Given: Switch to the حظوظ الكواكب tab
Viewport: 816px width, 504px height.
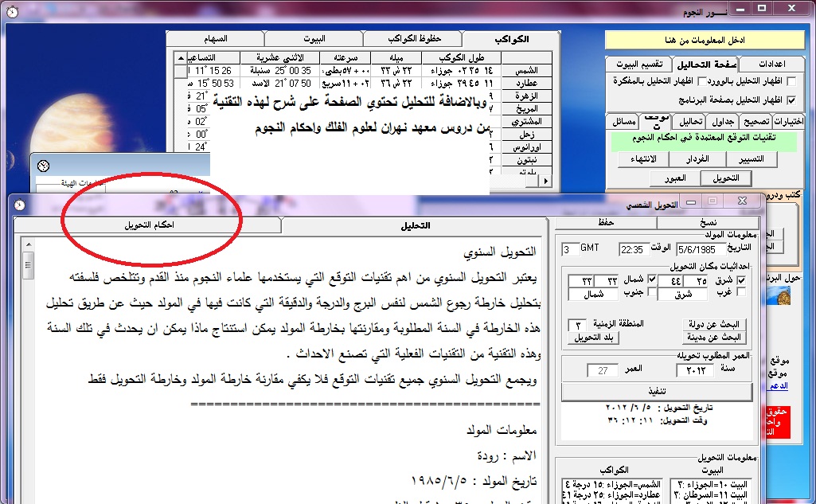Looking at the screenshot, I should (x=412, y=39).
